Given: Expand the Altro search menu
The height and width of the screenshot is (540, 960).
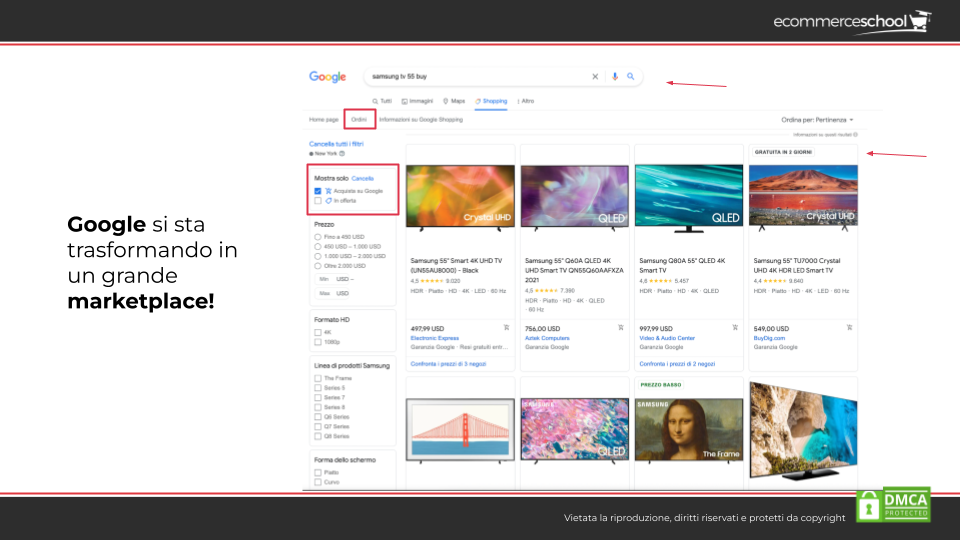Looking at the screenshot, I should click(526, 101).
